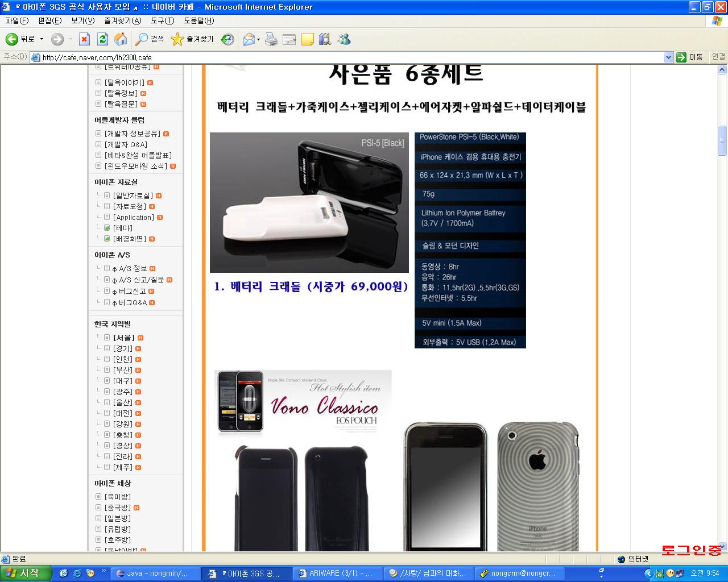
Task: Print the page with the printer icon
Action: pyautogui.click(x=271, y=39)
